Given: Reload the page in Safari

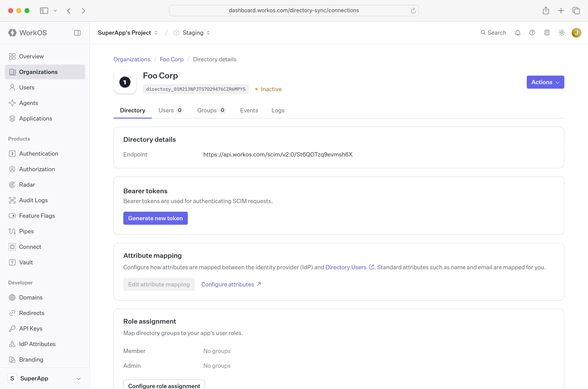Looking at the screenshot, I should click(x=413, y=11).
